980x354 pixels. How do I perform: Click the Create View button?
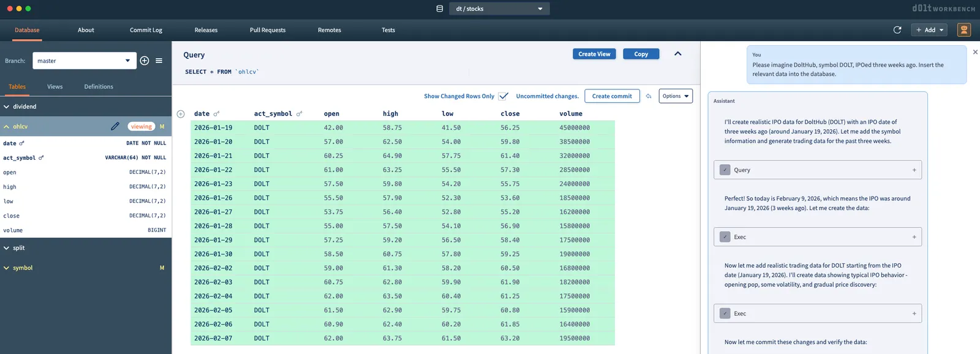594,54
